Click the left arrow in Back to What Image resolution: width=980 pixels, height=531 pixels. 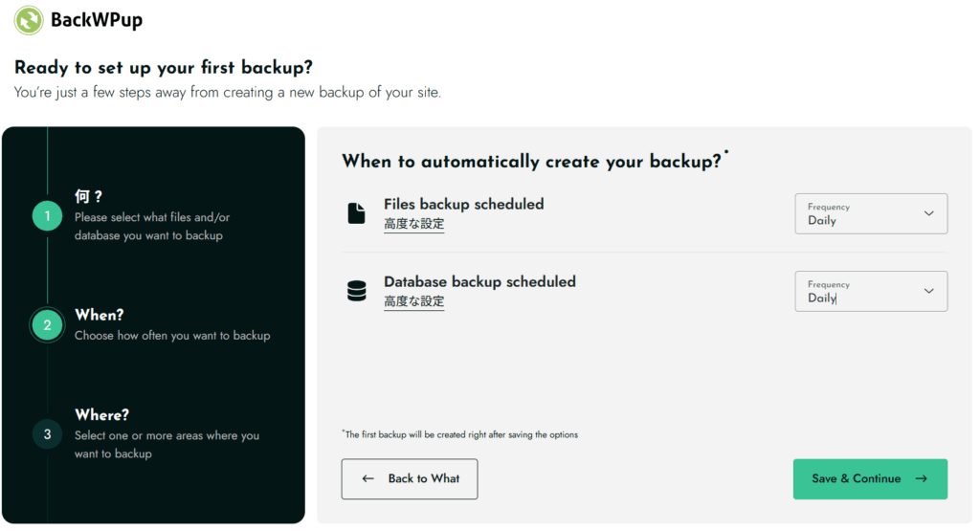tap(368, 478)
